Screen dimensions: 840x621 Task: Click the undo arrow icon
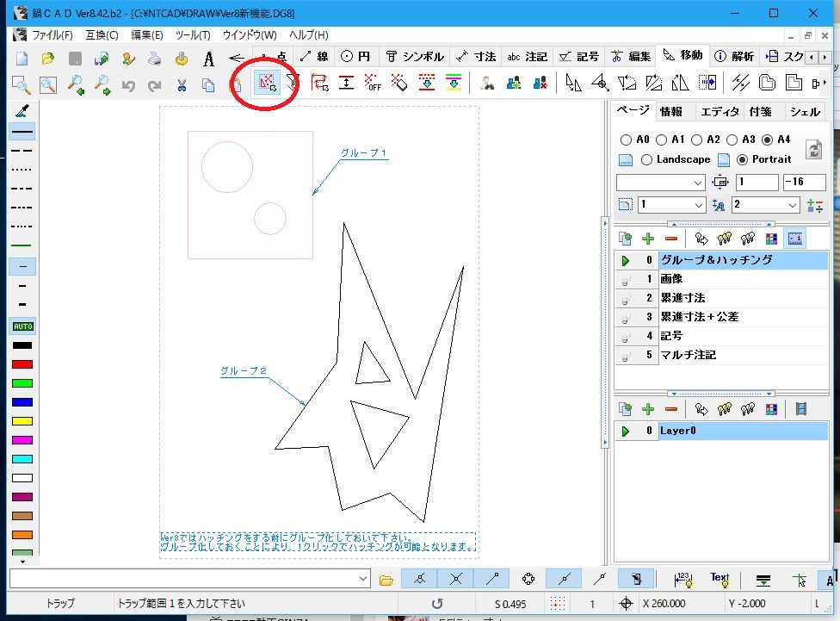coord(128,84)
